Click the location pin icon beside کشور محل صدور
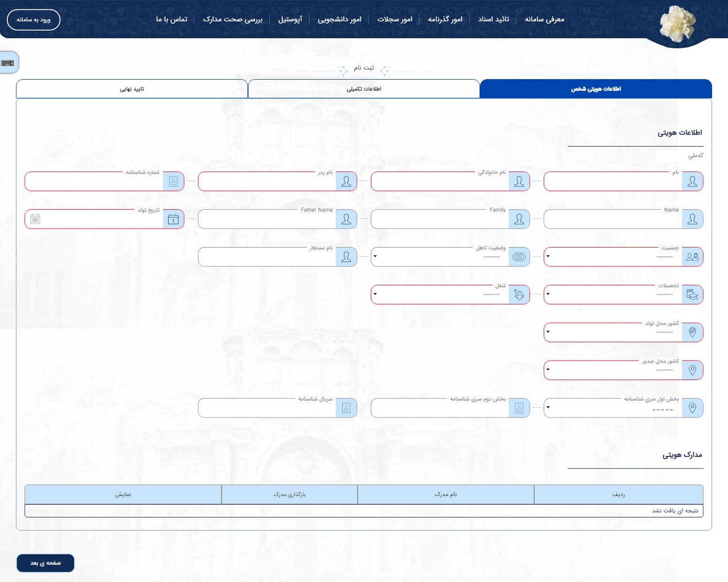The width and height of the screenshot is (728, 582). coord(692,370)
